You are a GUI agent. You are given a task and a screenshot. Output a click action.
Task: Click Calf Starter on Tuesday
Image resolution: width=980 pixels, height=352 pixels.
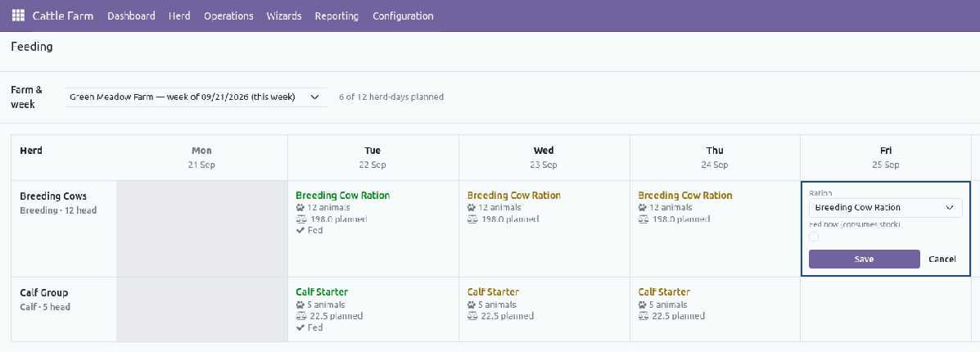pyautogui.click(x=322, y=292)
